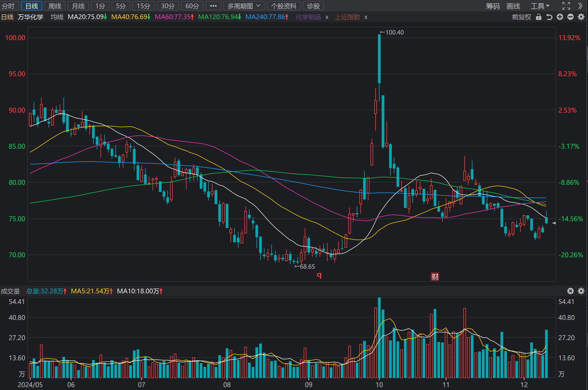Expand the 工具 tools dropdown
This screenshot has width=588, height=390.
[x=540, y=6]
